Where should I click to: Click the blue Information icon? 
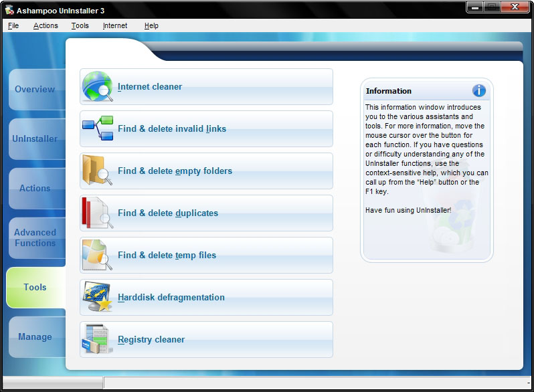[479, 90]
